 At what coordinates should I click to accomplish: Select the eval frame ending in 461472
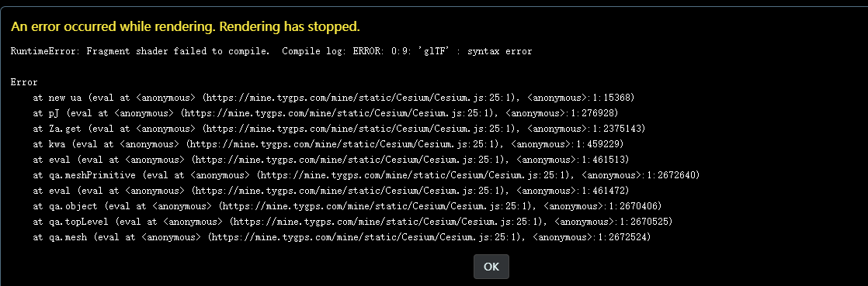pyautogui.click(x=331, y=191)
